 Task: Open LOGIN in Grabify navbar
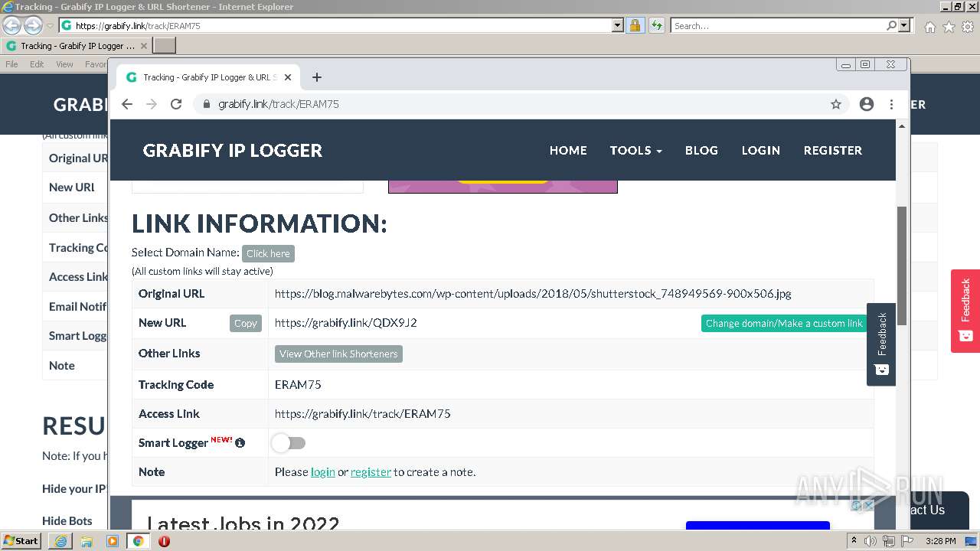point(760,150)
